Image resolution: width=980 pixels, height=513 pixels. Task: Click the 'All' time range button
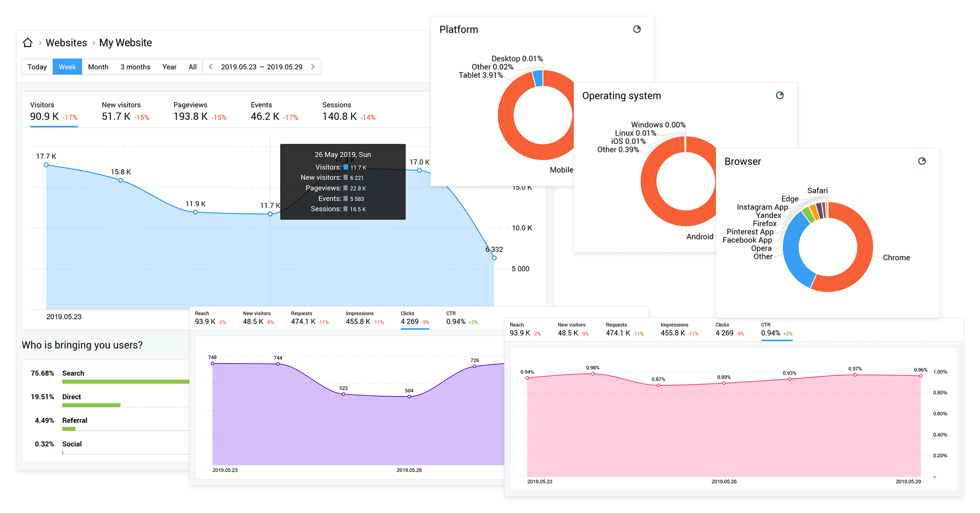(191, 67)
